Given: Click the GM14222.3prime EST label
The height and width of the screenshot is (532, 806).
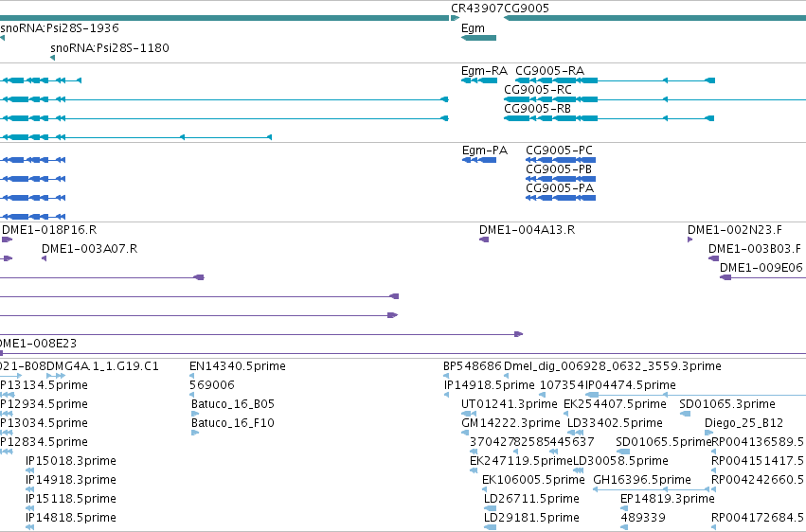Looking at the screenshot, I should [510, 422].
